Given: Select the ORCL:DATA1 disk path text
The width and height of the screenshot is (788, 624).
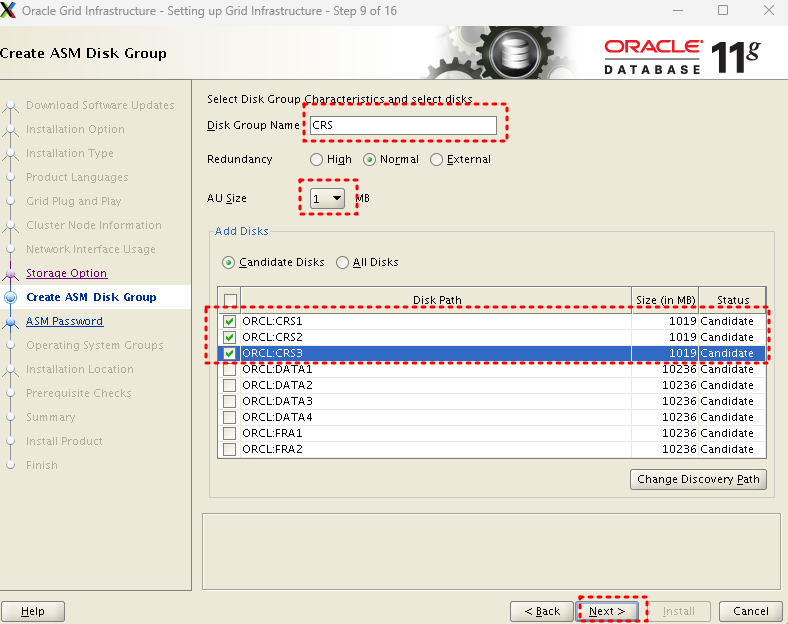Looking at the screenshot, I should 277,369.
